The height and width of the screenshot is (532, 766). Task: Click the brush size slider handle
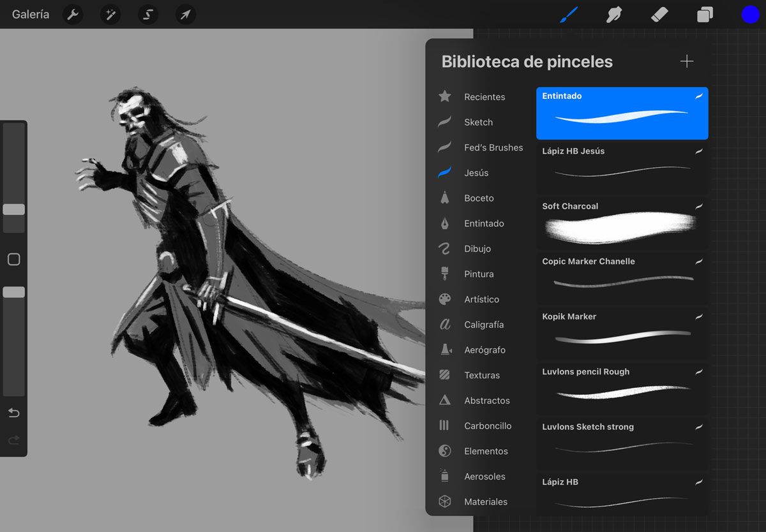coord(13,209)
